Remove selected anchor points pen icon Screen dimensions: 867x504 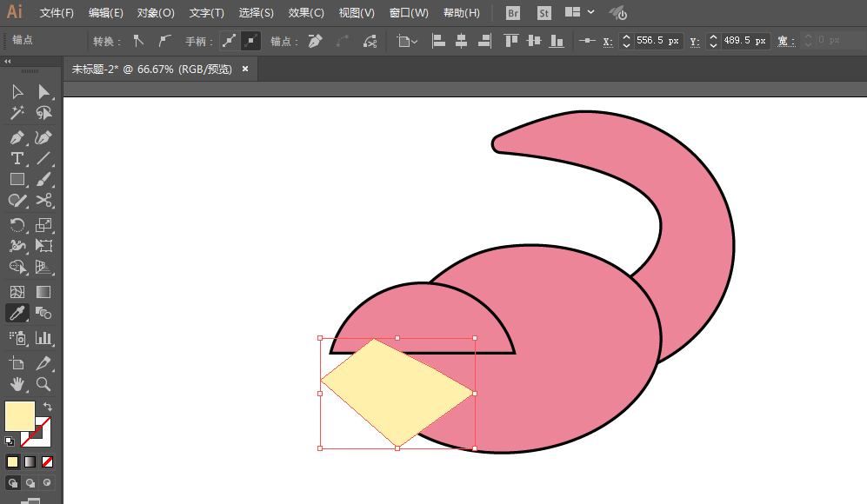[315, 41]
